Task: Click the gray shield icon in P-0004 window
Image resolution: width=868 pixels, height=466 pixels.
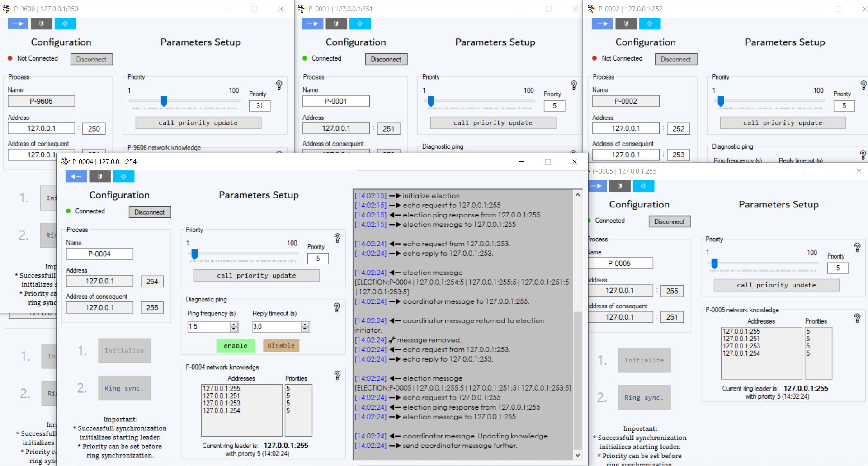Action: pyautogui.click(x=100, y=176)
